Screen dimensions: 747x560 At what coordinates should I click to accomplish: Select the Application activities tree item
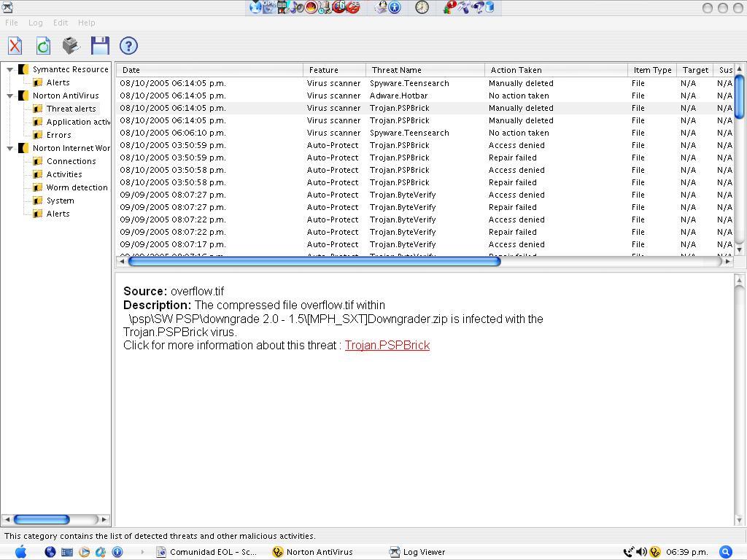(78, 122)
